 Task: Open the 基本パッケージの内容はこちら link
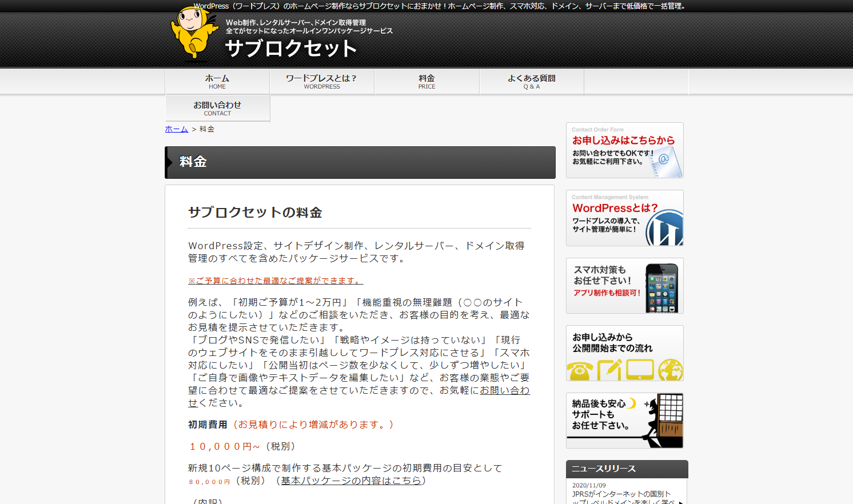(x=352, y=481)
